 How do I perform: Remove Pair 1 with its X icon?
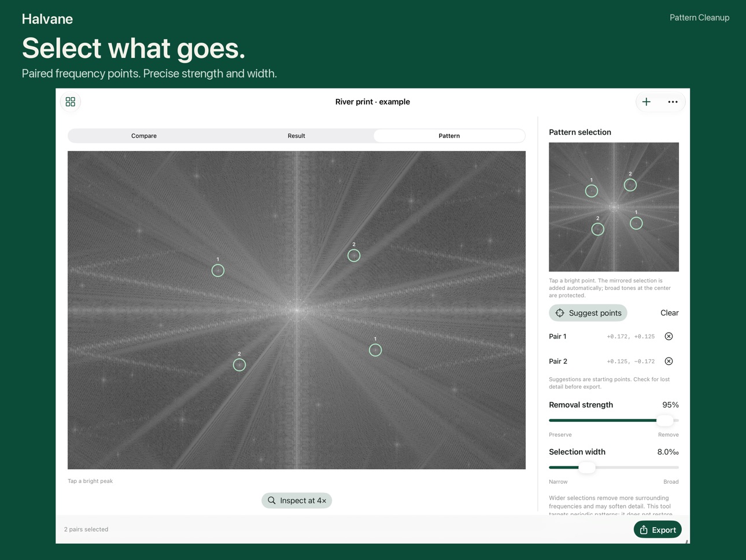tap(669, 336)
